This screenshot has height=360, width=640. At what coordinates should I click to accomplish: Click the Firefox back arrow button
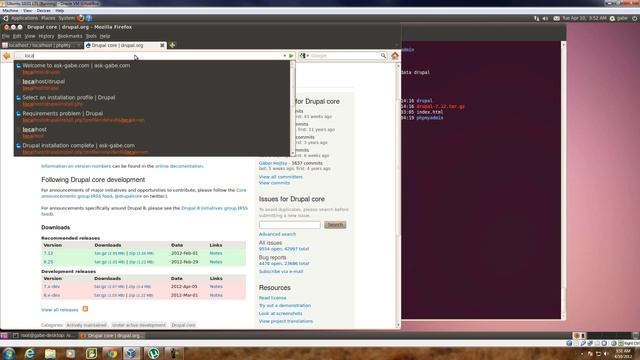pos(7,56)
